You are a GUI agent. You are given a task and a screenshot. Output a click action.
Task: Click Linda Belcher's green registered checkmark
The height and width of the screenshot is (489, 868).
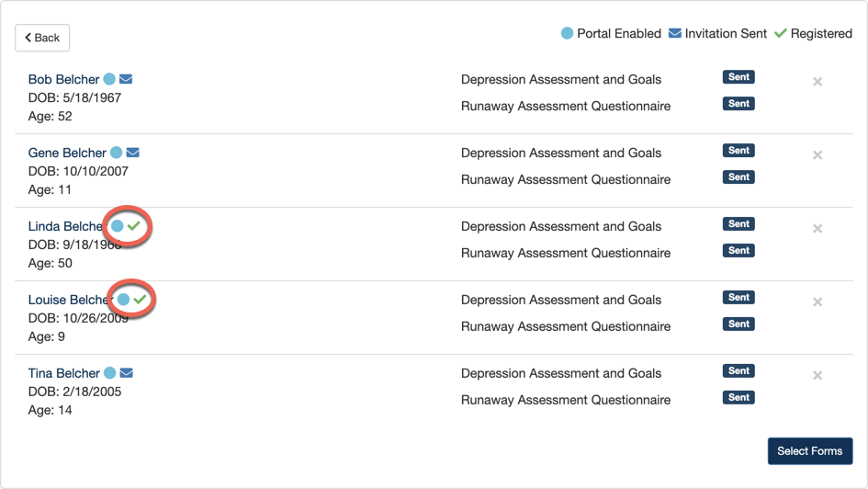tap(134, 226)
